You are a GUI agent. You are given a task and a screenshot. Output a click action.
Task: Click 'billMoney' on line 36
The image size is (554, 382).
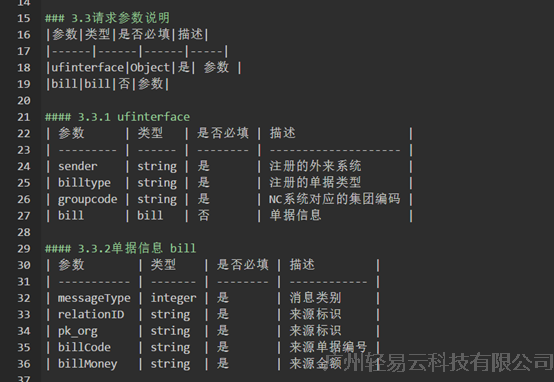pyautogui.click(x=88, y=364)
